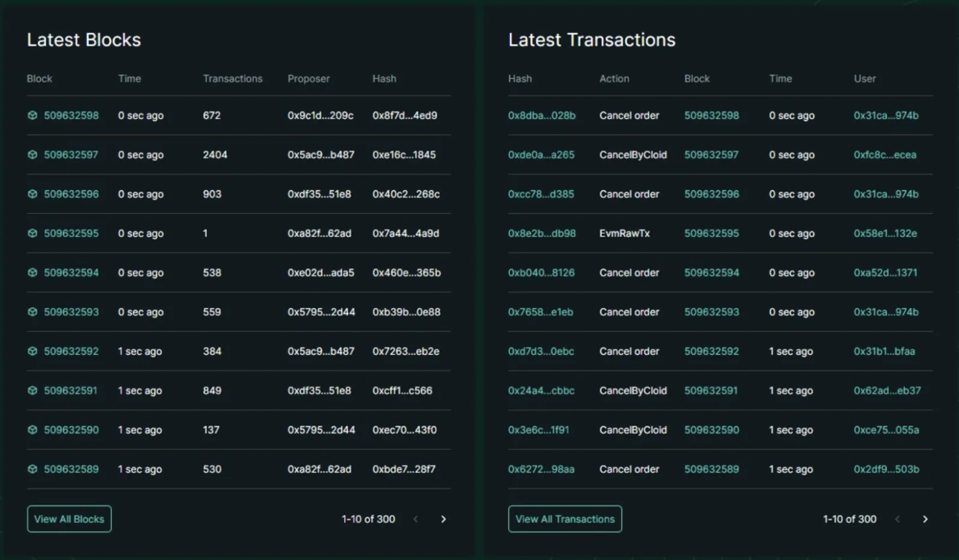Screen dimensions: 959x560
Task: Click the cube icon beside block 509632594
Action: (32, 273)
